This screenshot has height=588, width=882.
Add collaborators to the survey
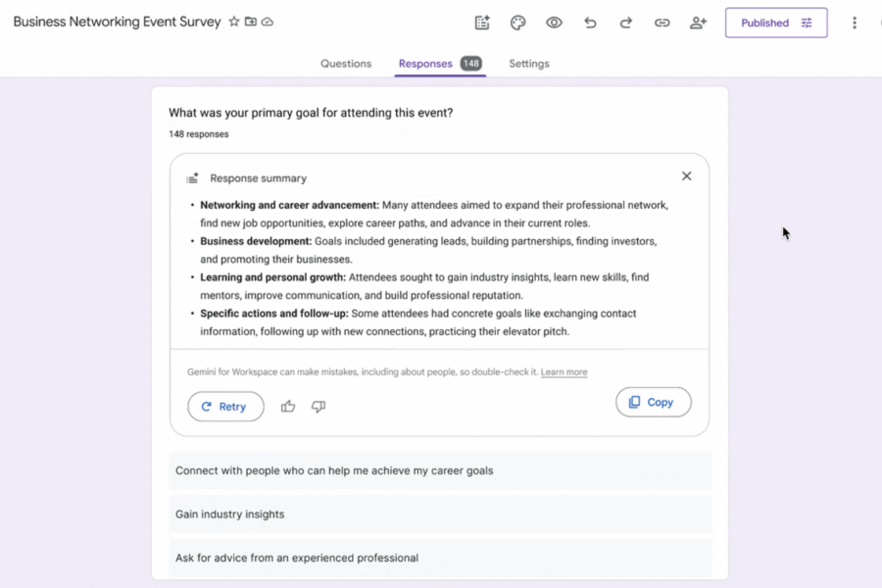pos(698,23)
